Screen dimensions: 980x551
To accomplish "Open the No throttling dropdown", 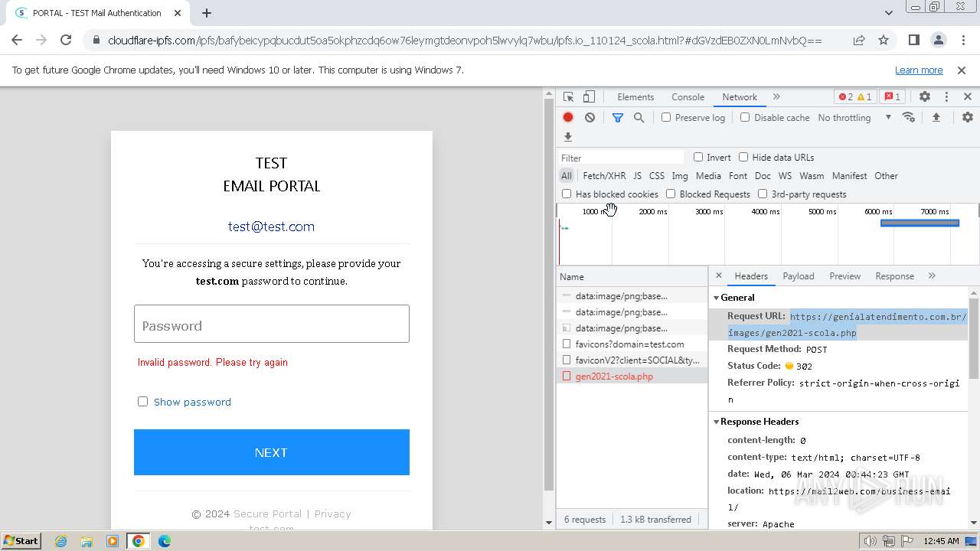I will 854,118.
